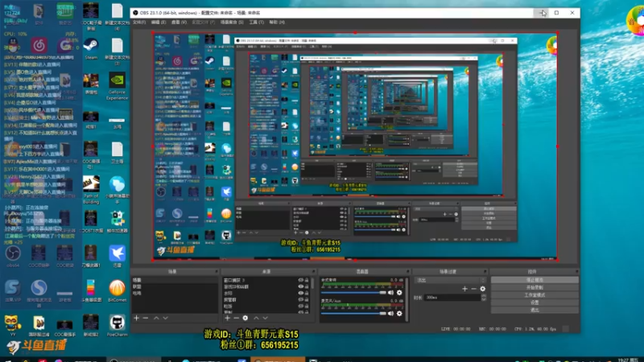Select the first scene in the scenes list
This screenshot has width=644, height=362.
pyautogui.click(x=175, y=280)
